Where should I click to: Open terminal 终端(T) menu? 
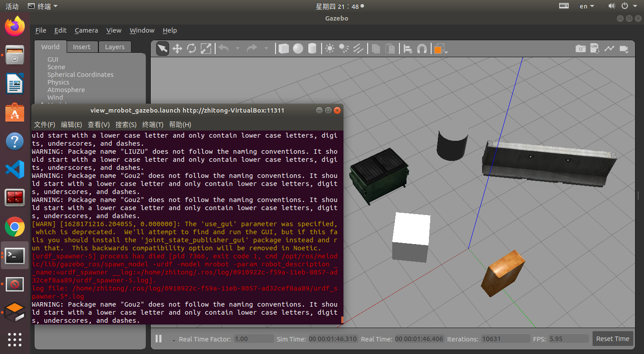click(153, 125)
